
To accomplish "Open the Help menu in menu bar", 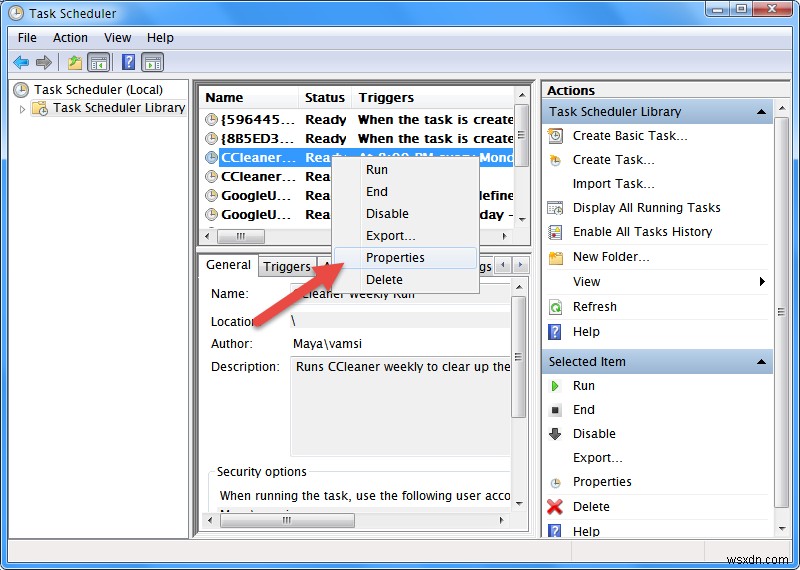I will [160, 38].
